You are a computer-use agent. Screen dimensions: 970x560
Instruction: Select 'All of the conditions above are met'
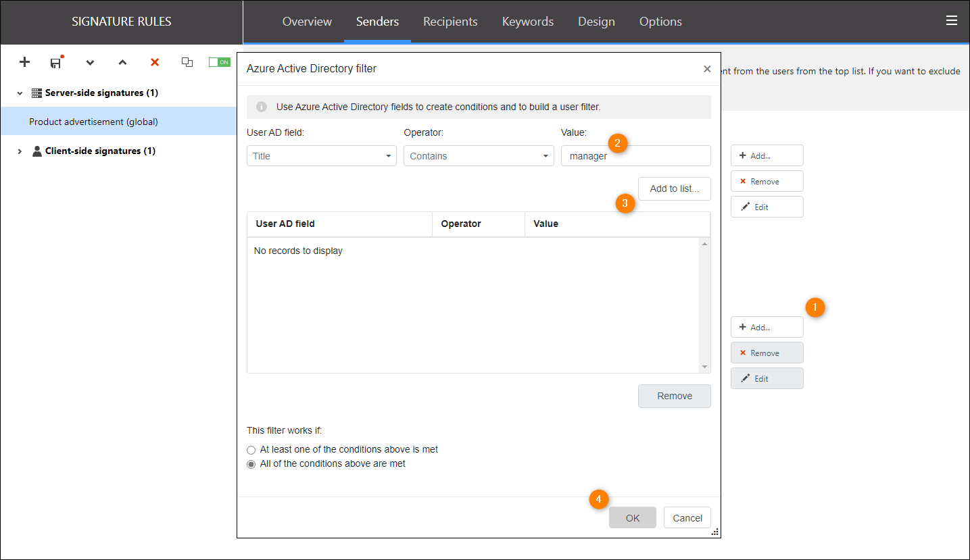coord(251,464)
